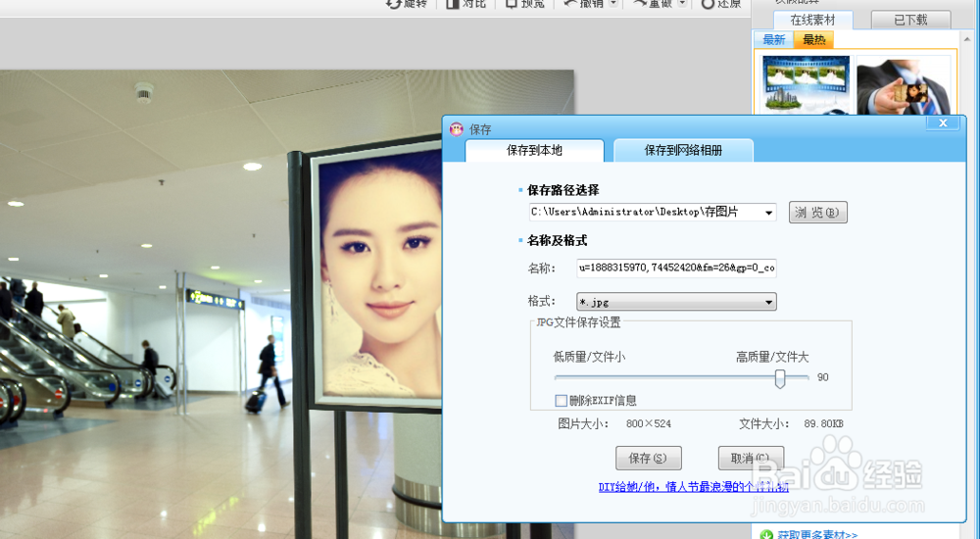Screen dimensions: 980x539
Task: Click the up arrow of the material scrollbar
Action: coord(967,39)
